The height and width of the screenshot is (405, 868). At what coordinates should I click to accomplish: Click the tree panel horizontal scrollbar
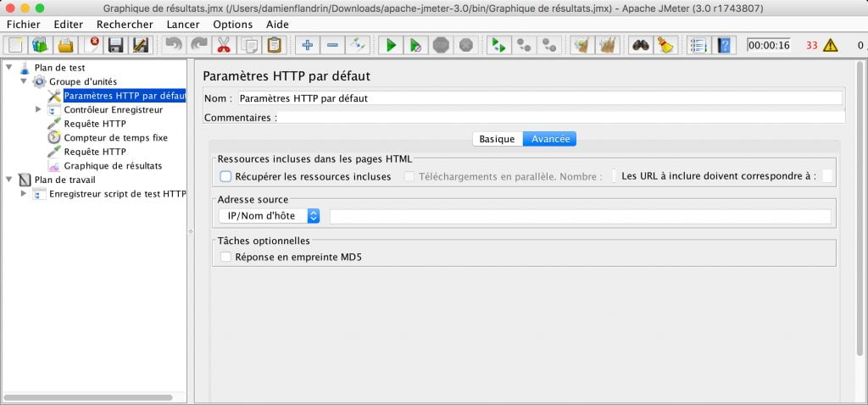pos(88,397)
